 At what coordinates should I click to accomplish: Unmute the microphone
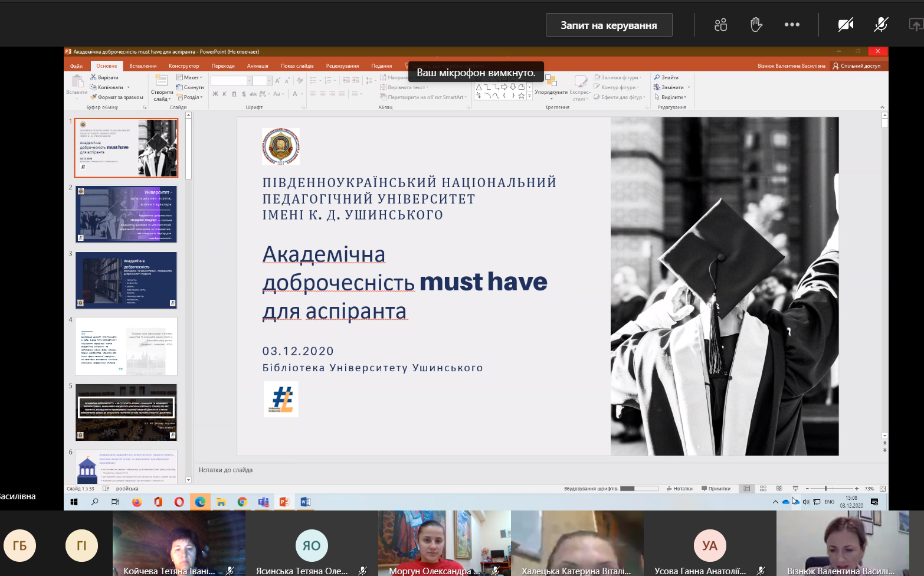(x=880, y=25)
